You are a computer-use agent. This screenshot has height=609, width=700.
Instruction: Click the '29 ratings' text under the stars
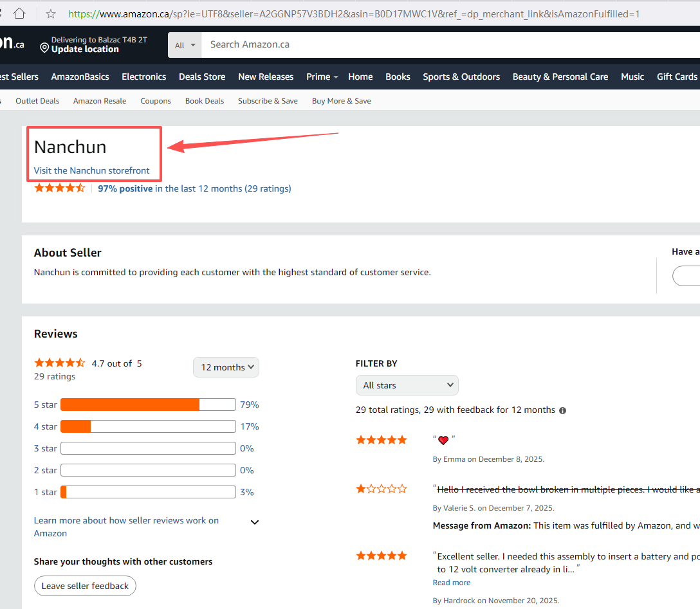tap(55, 377)
